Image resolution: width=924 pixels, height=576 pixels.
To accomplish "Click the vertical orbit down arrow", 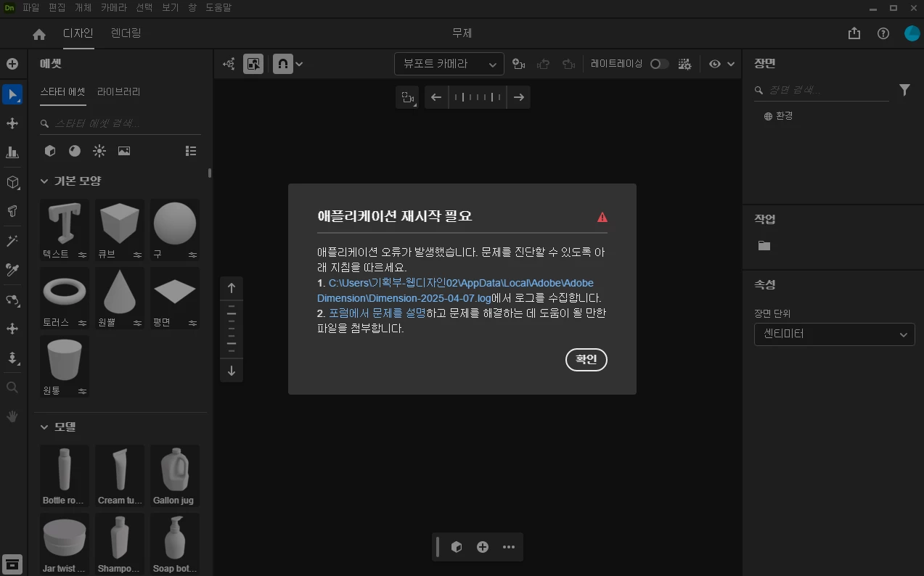I will tap(232, 371).
